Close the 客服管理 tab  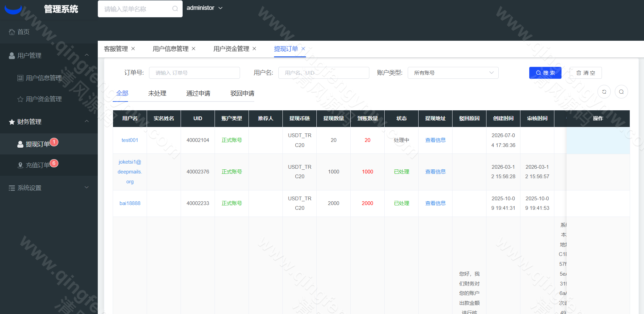[133, 49]
